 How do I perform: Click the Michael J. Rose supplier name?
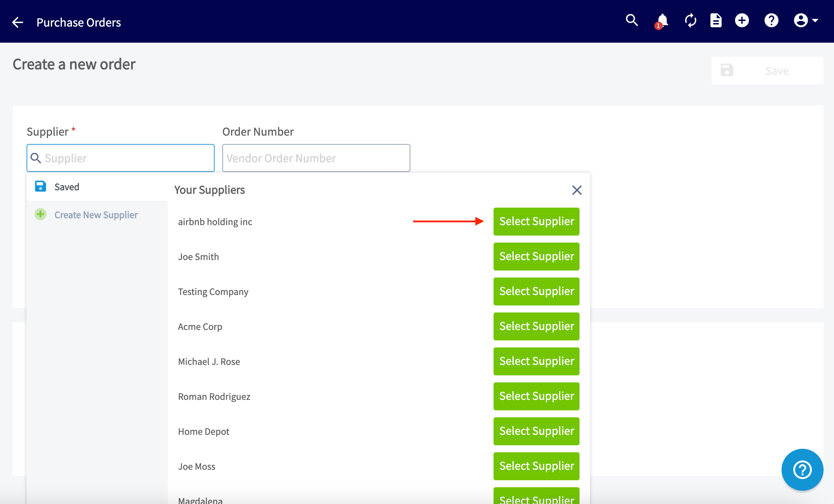[209, 362]
